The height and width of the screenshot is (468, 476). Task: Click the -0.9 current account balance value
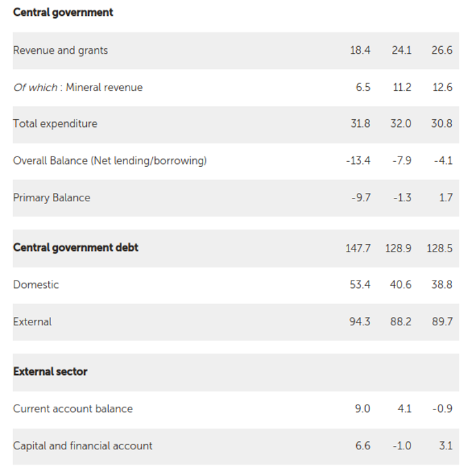[x=442, y=409]
